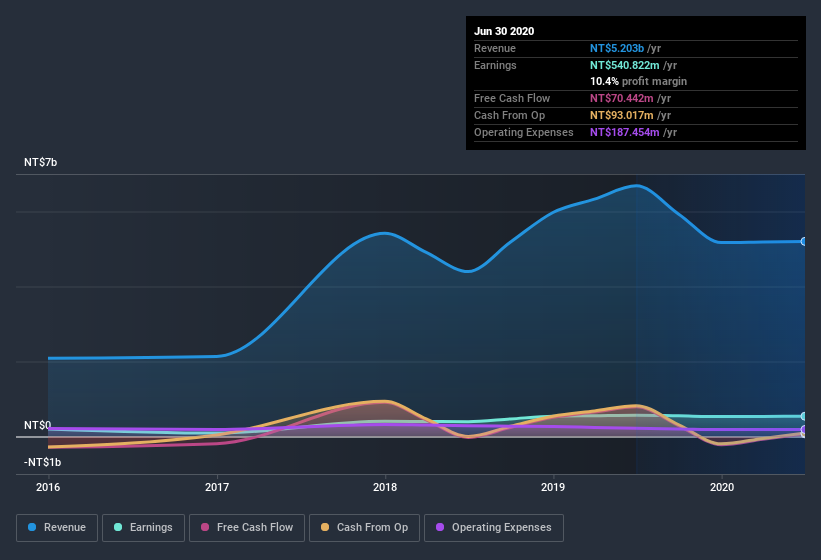This screenshot has width=821, height=560.
Task: Hide the Operating Expenses series
Action: pyautogui.click(x=494, y=528)
